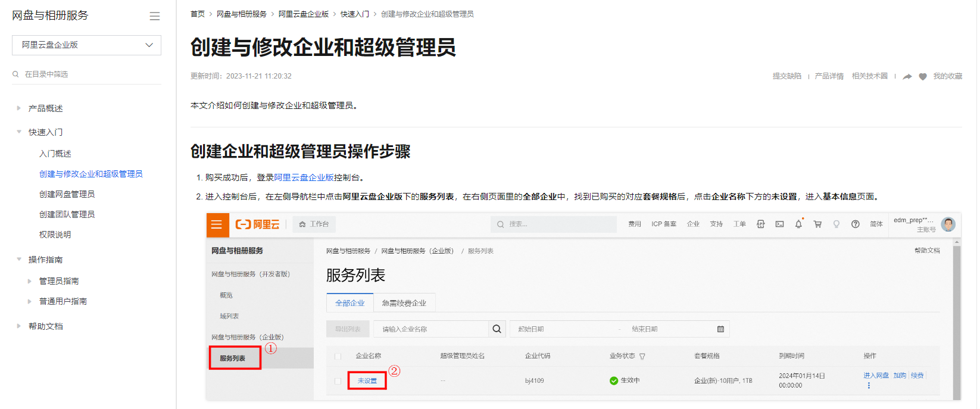Click 快速入门 breadcrumb link
This screenshot has width=980, height=409.
[355, 14]
